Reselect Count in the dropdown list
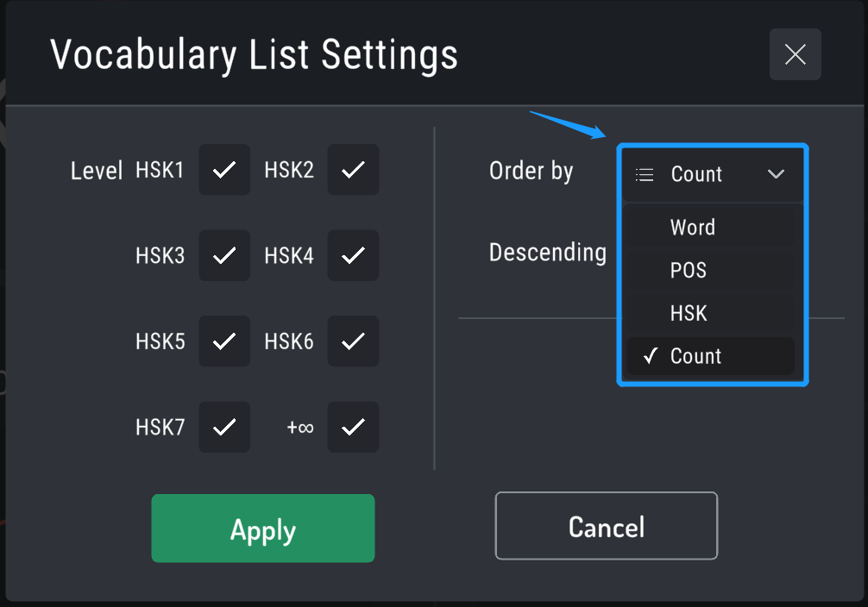Screen dimensions: 868x607 pos(696,355)
